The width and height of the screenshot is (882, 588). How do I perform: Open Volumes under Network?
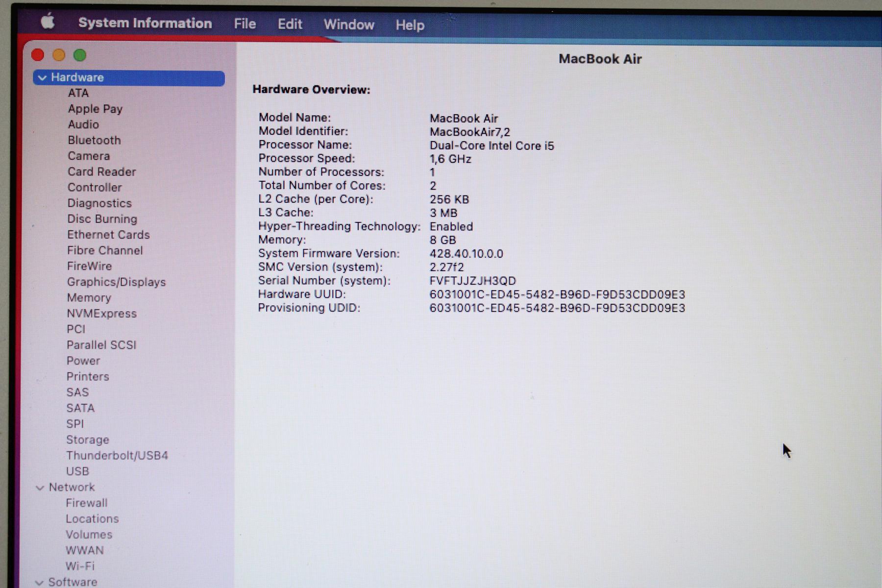point(89,535)
